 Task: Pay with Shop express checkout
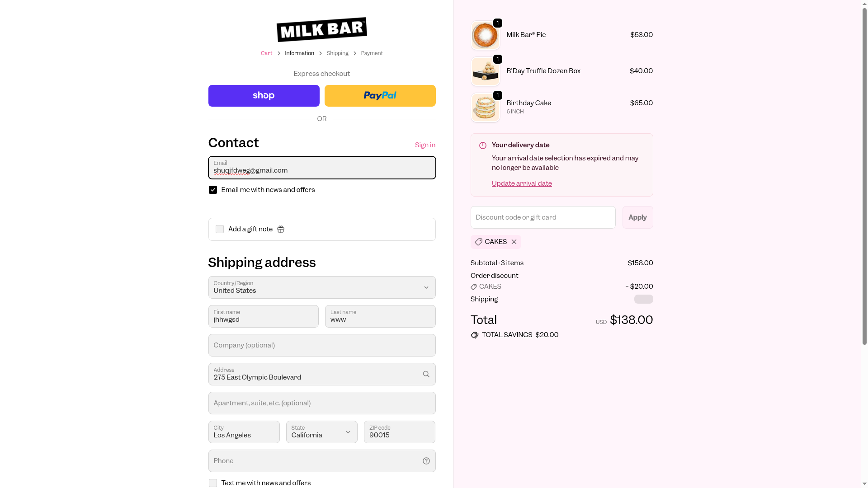[x=264, y=96]
